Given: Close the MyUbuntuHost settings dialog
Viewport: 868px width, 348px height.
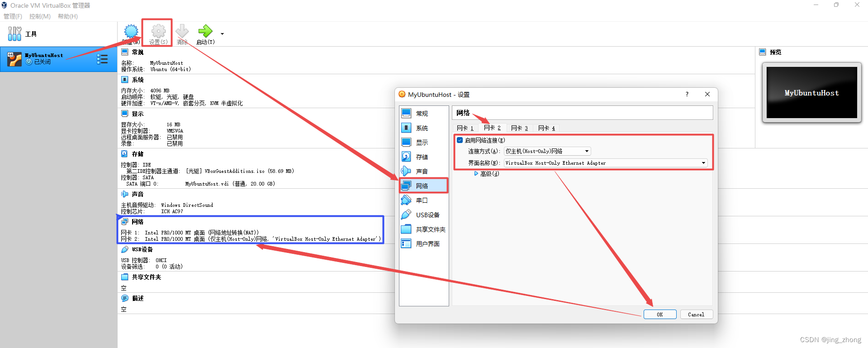Looking at the screenshot, I should click(707, 94).
